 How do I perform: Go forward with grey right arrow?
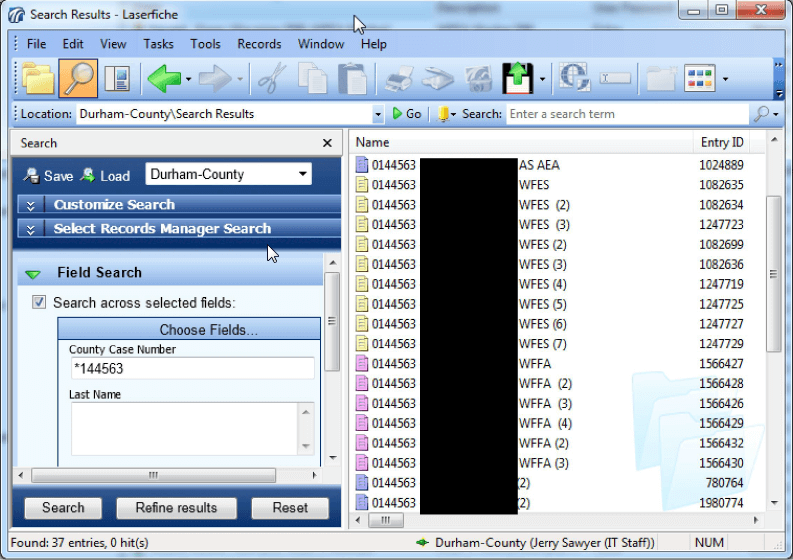point(215,78)
